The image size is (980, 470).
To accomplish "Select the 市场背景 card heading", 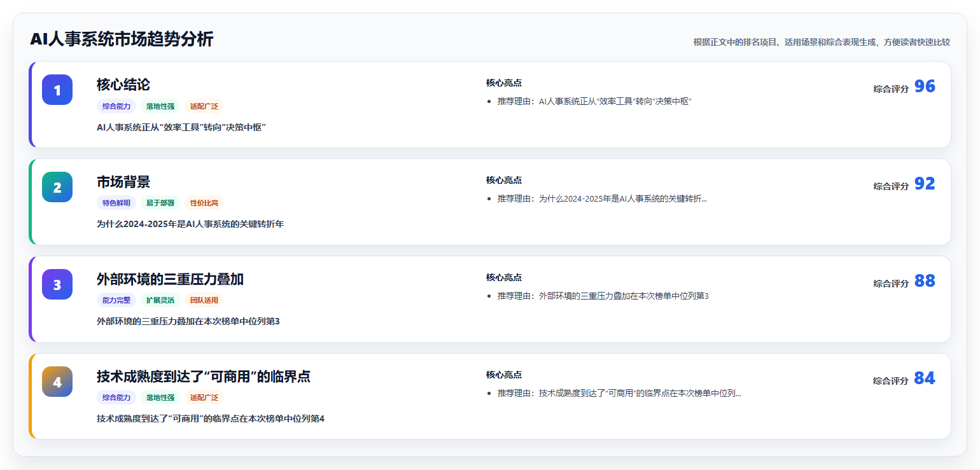I will [123, 182].
